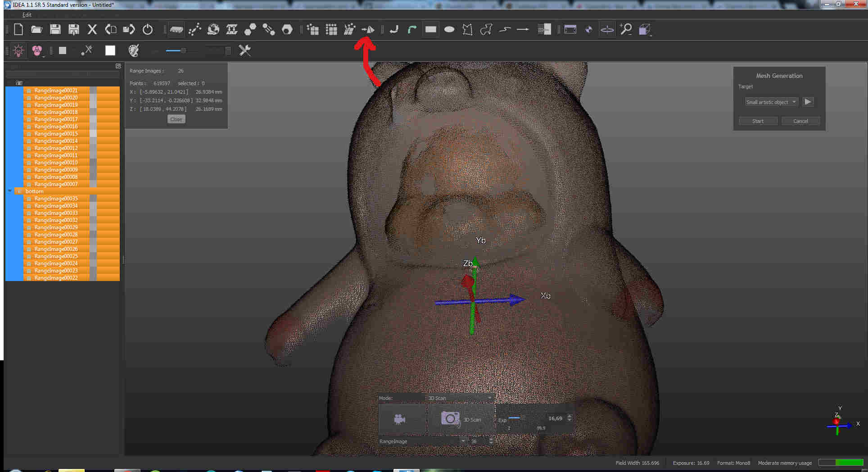Screen dimensions: 868x472
Task: Click the crossed wrench settings icon
Action: pos(245,50)
